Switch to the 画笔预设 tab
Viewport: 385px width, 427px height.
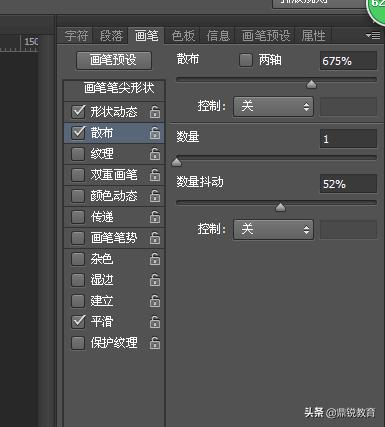[x=266, y=36]
